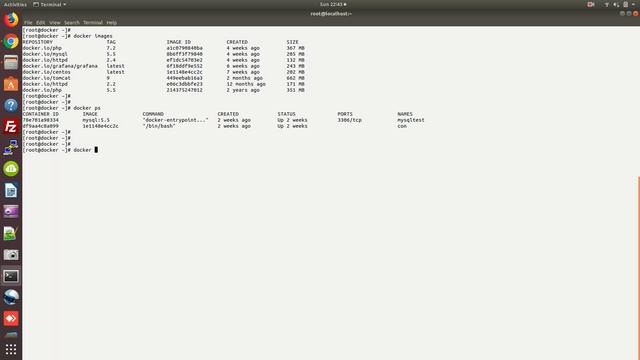640x360 pixels.
Task: Open the volume icon in top bar
Action: point(616,4)
